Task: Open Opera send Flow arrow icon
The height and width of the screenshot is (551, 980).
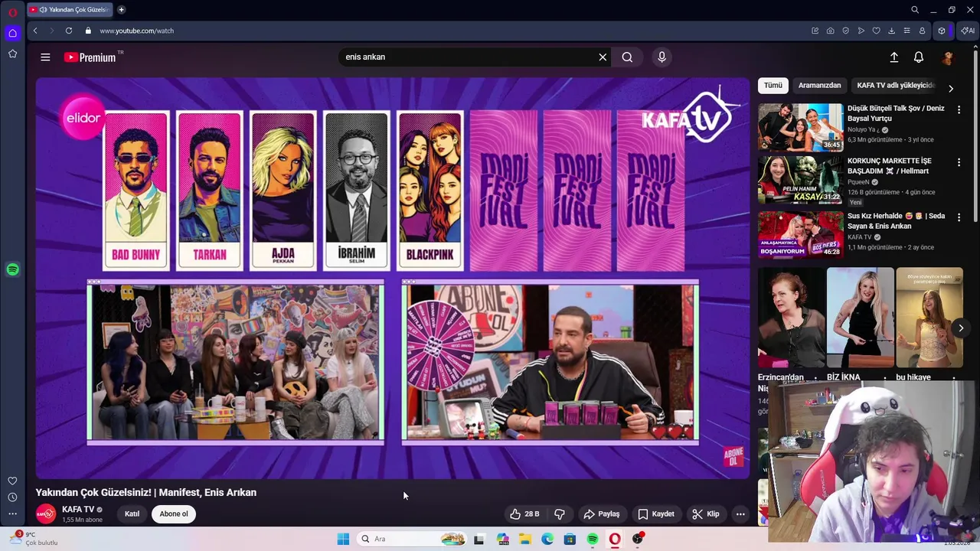Action: pyautogui.click(x=861, y=31)
